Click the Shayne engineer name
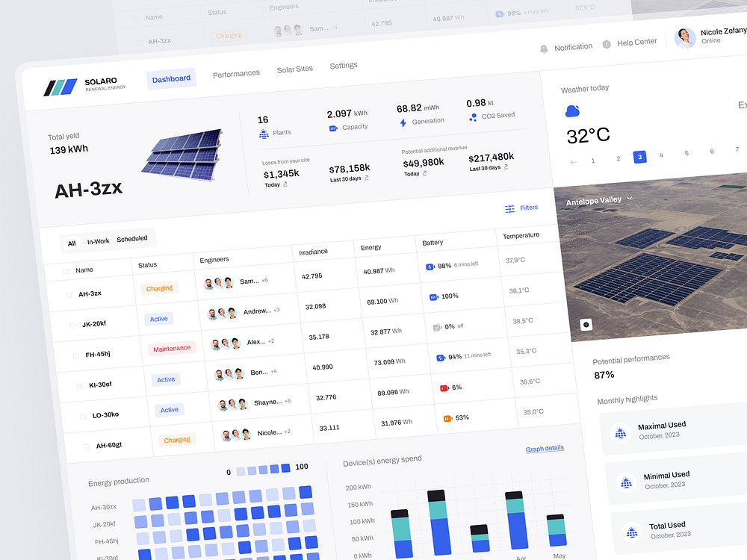The image size is (747, 560). click(267, 402)
